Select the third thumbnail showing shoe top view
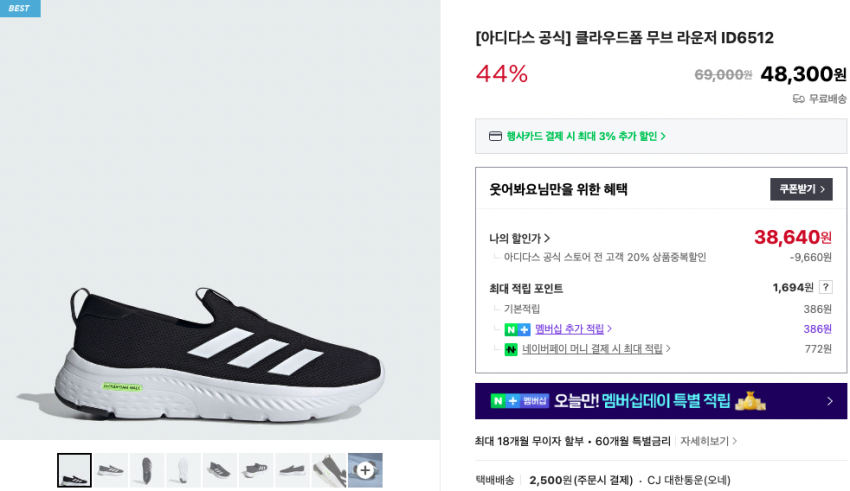850x491 pixels. [x=147, y=470]
